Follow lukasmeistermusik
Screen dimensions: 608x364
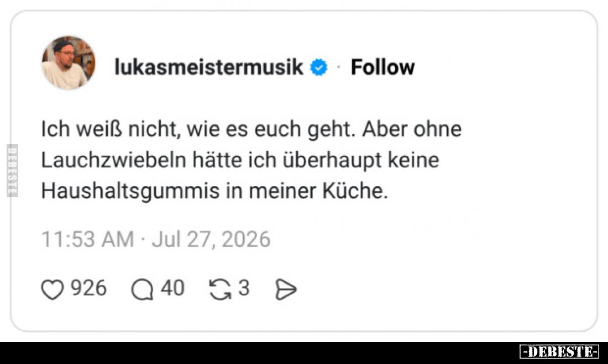pos(382,67)
